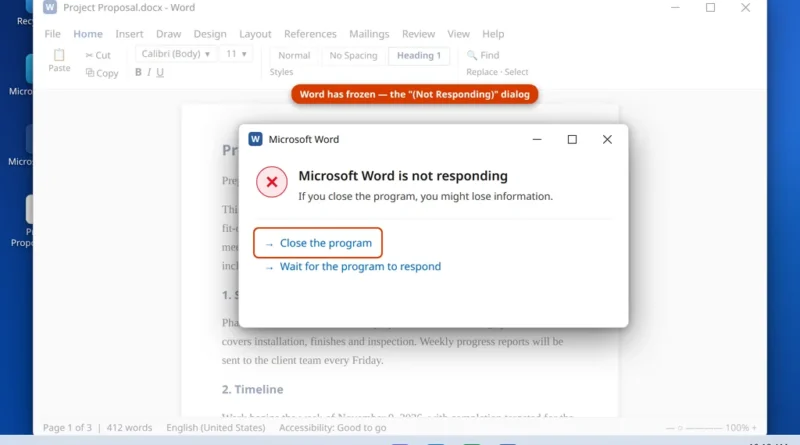Close the Microsoft Word not responding dialog
This screenshot has width=800, height=445.
(x=607, y=139)
